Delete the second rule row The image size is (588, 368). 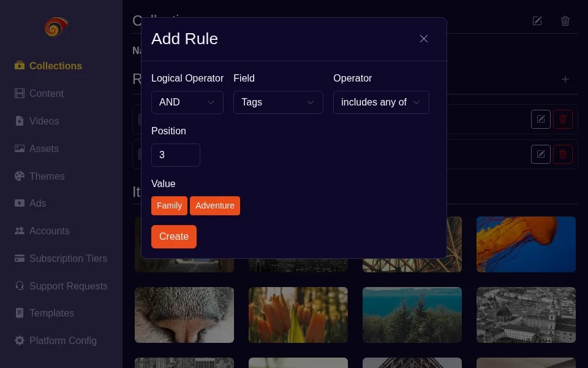point(563,155)
